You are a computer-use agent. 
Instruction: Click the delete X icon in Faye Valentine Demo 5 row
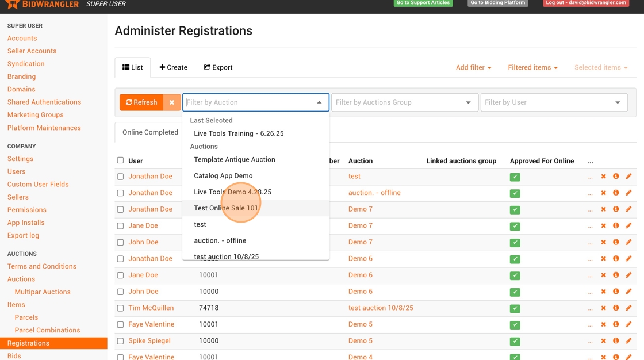pyautogui.click(x=603, y=324)
